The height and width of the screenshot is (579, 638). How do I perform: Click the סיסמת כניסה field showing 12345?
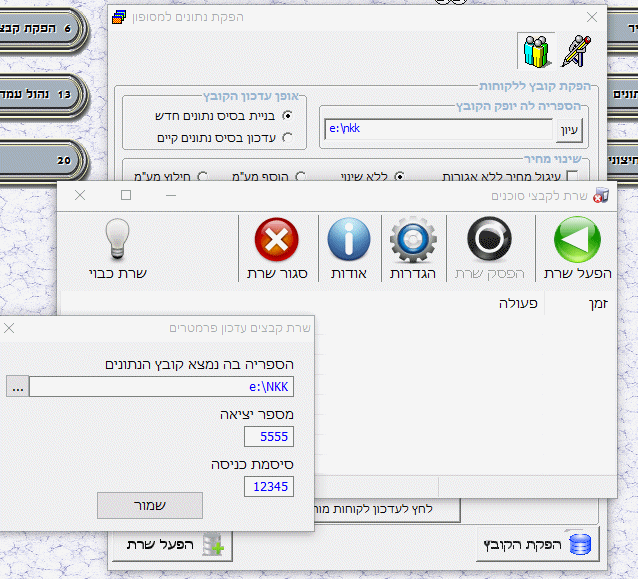269,486
